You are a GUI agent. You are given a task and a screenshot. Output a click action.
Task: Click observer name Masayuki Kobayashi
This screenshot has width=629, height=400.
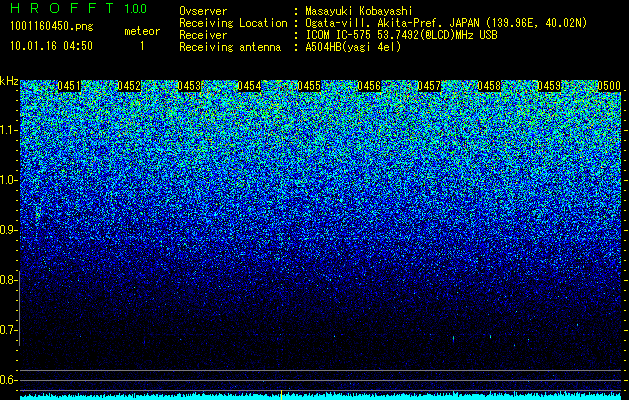[x=359, y=11]
